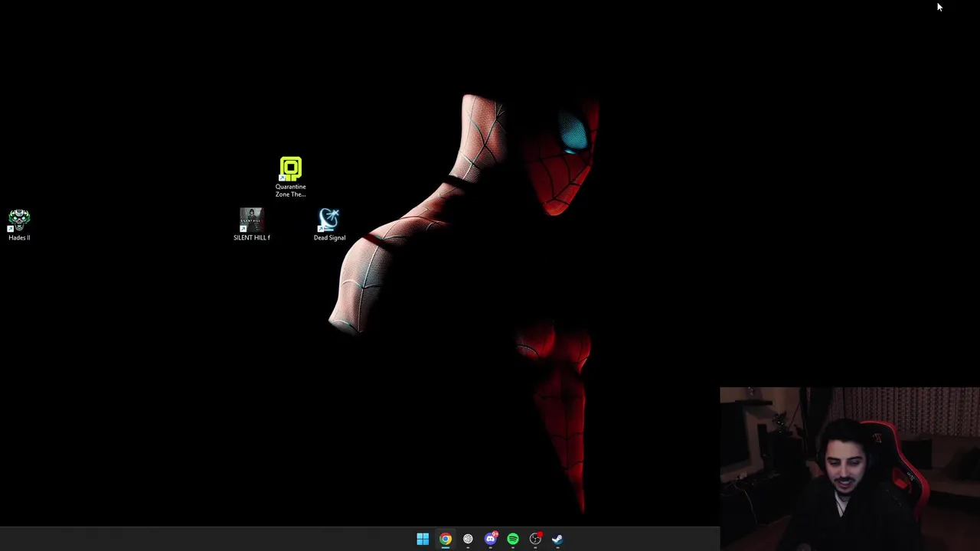Select the Quarantine Zone desktop shortcut
The image size is (980, 551).
(x=290, y=178)
